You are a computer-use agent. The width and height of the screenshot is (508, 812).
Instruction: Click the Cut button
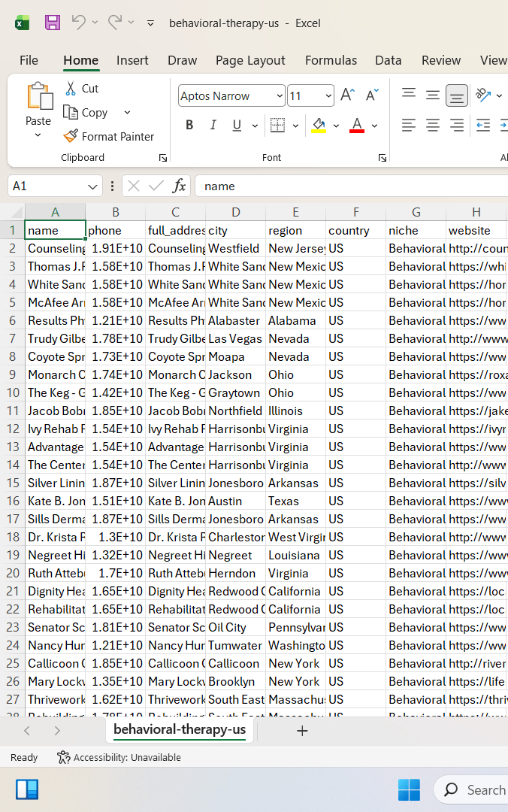click(82, 89)
